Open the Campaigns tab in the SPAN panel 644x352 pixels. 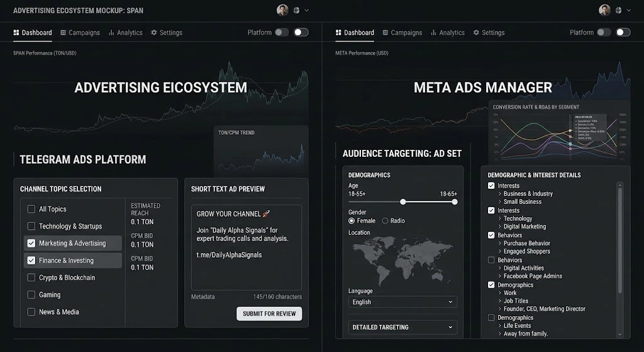(80, 33)
